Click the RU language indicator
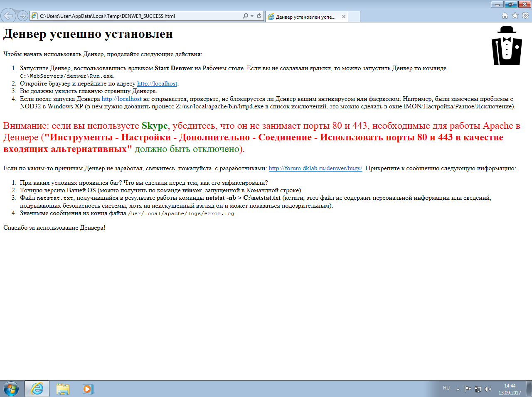 click(x=446, y=388)
